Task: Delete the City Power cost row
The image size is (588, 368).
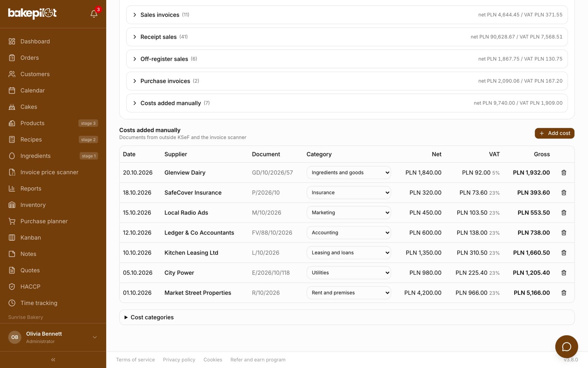Action: (563, 272)
